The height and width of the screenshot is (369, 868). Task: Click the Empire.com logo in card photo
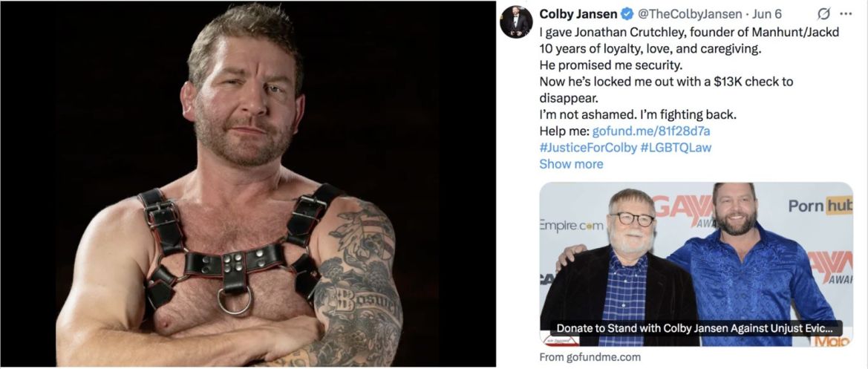[564, 226]
